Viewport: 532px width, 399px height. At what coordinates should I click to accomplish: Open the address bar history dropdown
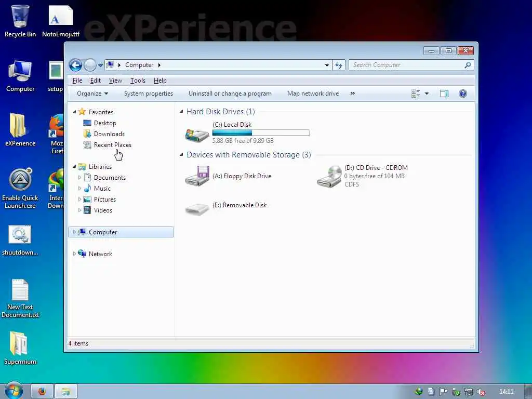(327, 65)
